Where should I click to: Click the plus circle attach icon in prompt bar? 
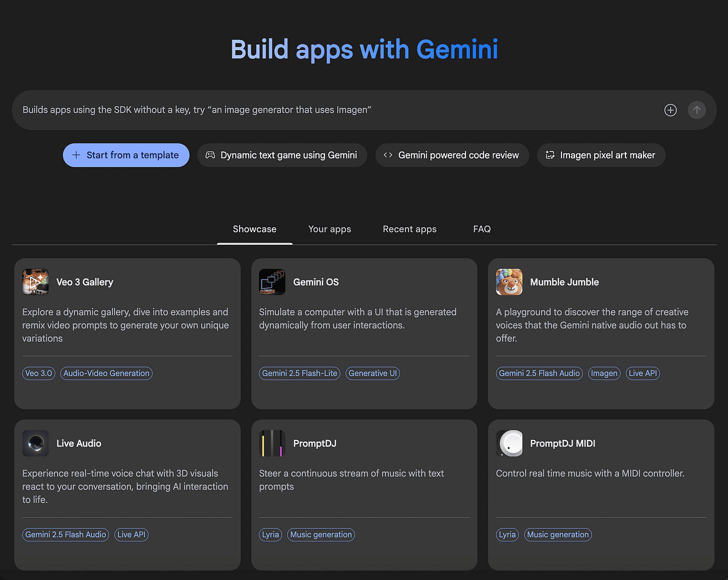[670, 110]
